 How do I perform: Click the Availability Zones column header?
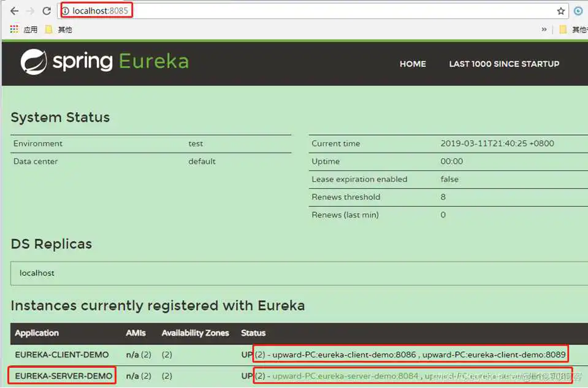click(x=195, y=333)
